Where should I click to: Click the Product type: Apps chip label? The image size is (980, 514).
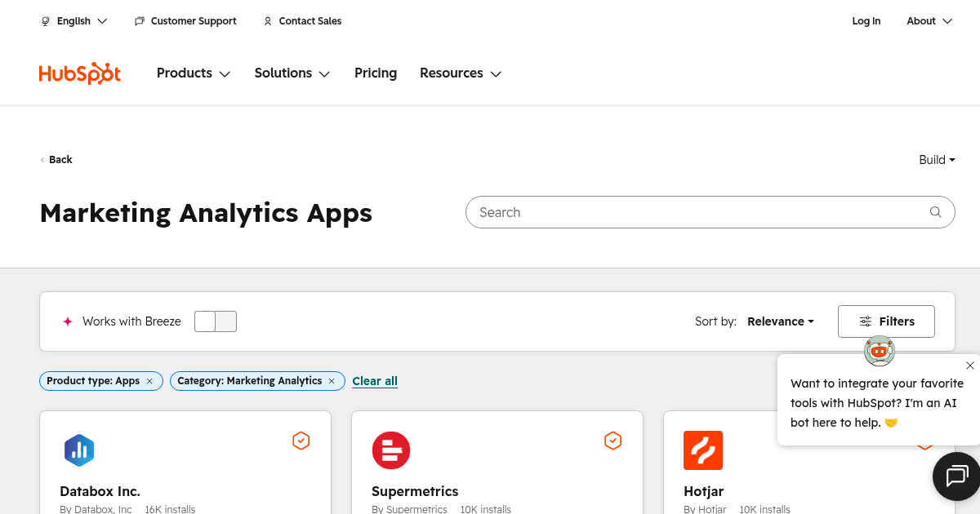[x=93, y=381]
